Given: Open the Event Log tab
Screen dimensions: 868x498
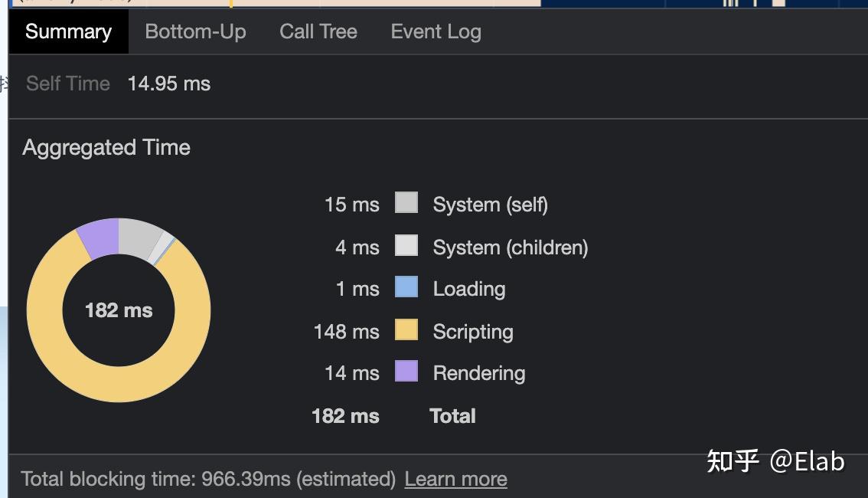Looking at the screenshot, I should (436, 31).
